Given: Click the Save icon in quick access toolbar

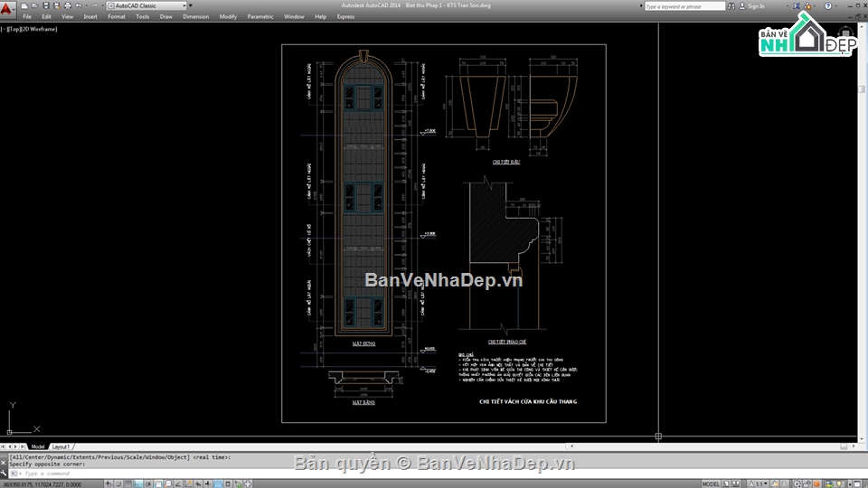Looking at the screenshot, I should tap(44, 5).
